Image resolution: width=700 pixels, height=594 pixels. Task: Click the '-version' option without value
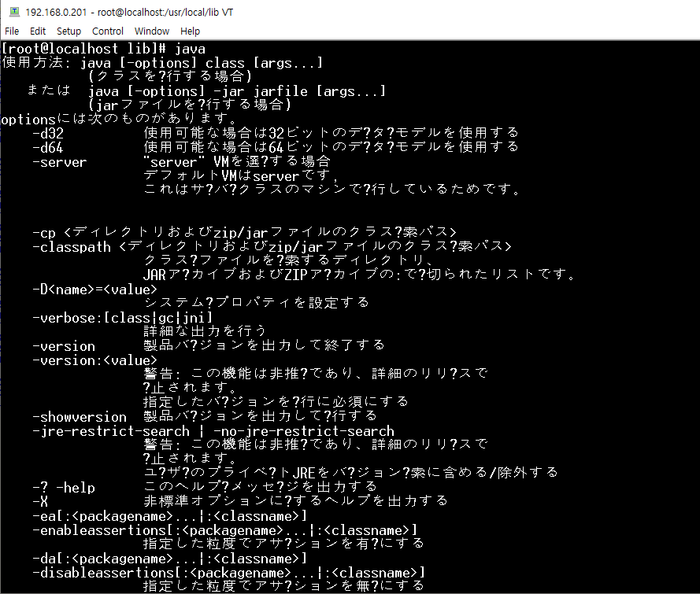pyautogui.click(x=64, y=346)
